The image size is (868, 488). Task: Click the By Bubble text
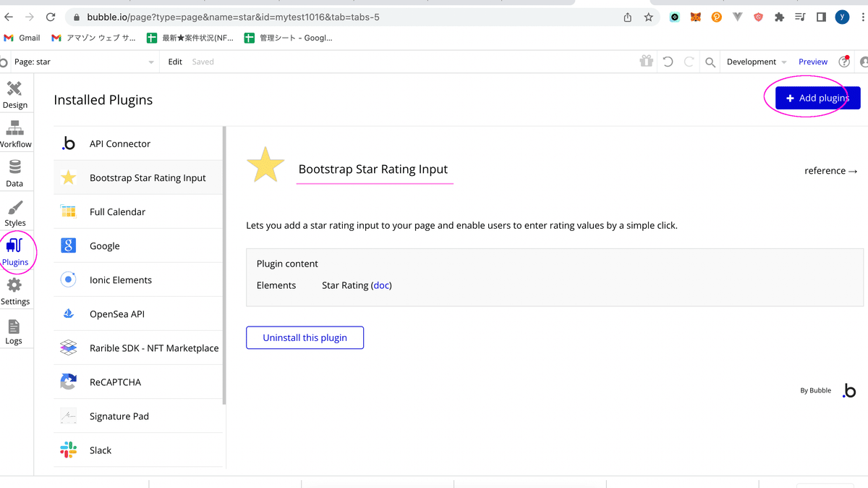coord(815,391)
